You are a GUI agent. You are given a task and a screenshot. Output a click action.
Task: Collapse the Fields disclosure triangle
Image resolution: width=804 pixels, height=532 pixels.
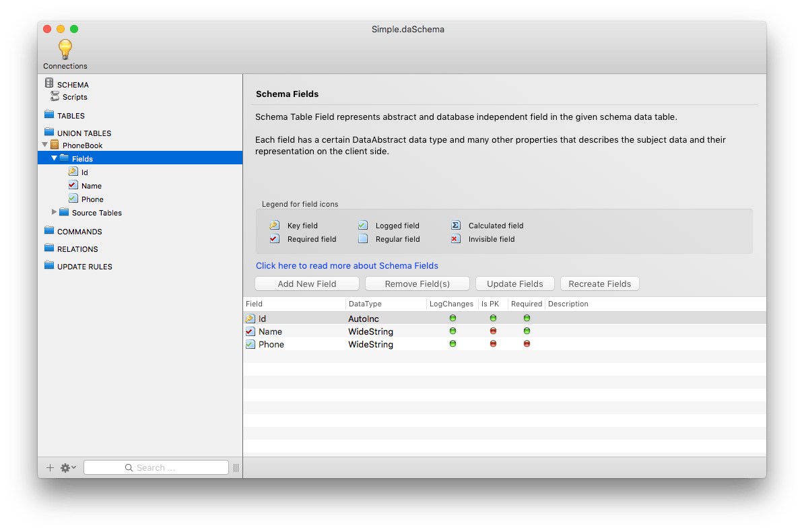(x=55, y=158)
